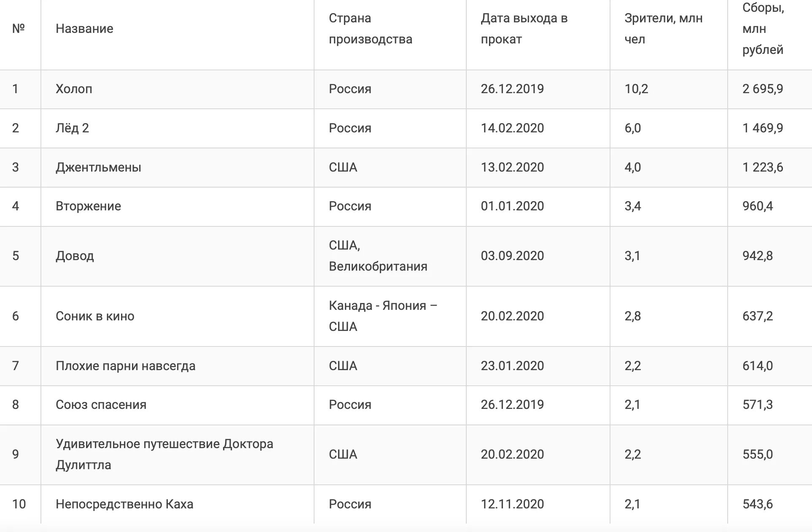This screenshot has height=532, width=812.
Task: Click the Джентльмены film title
Action: tap(98, 167)
